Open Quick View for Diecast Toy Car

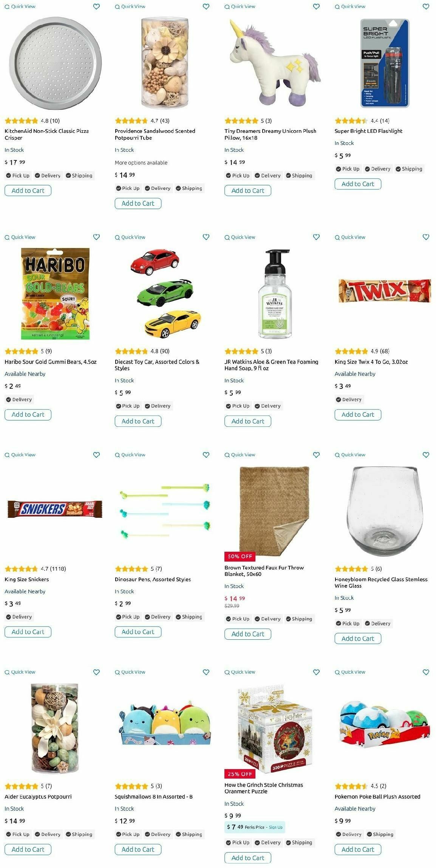tap(130, 237)
